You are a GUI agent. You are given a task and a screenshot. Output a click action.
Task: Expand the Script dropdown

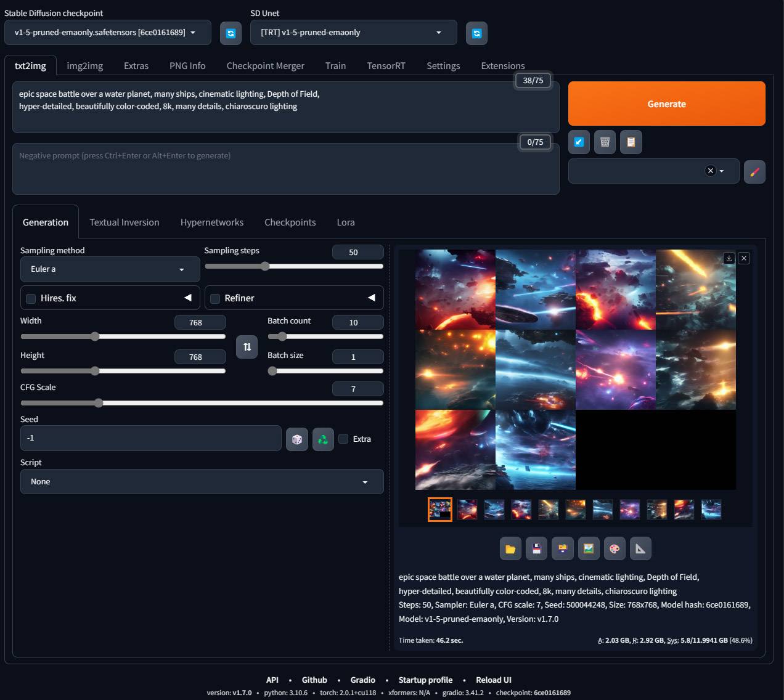click(x=202, y=482)
